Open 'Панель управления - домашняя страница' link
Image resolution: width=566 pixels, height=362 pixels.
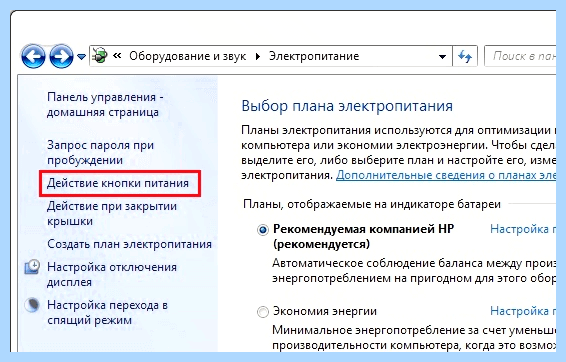pos(105,105)
